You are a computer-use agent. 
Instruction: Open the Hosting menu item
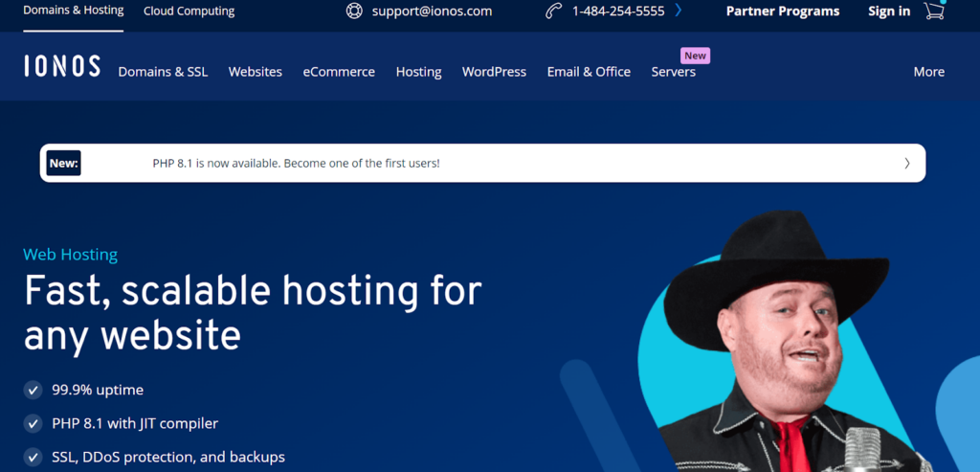tap(419, 72)
